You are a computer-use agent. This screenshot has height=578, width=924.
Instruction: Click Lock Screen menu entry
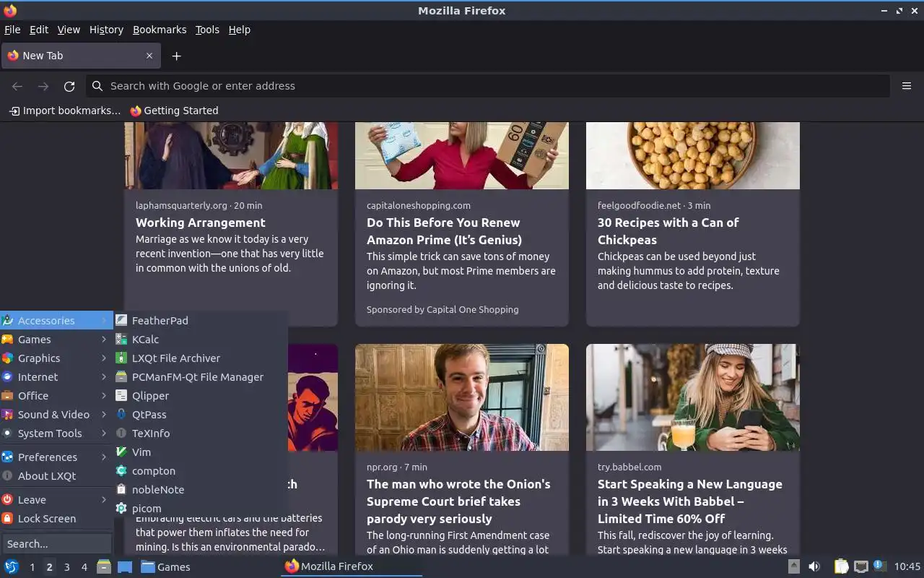click(56, 518)
